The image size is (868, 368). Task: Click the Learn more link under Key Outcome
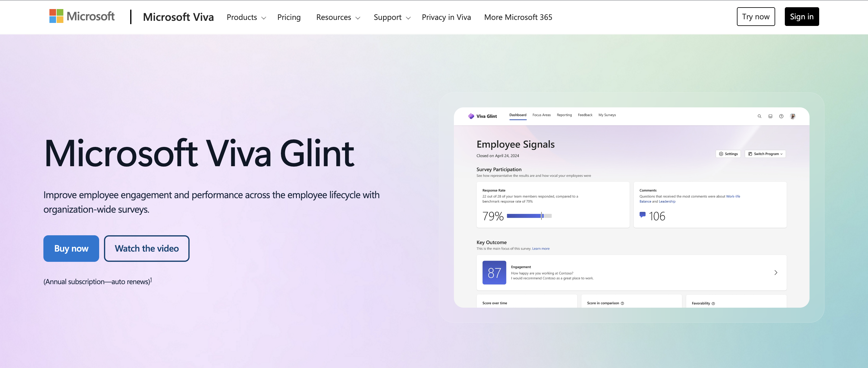[x=540, y=249]
